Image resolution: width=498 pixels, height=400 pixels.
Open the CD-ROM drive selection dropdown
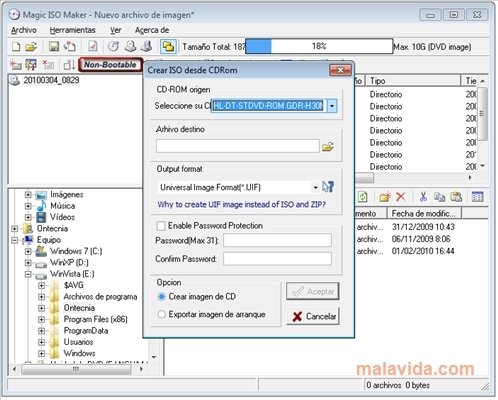(332, 106)
